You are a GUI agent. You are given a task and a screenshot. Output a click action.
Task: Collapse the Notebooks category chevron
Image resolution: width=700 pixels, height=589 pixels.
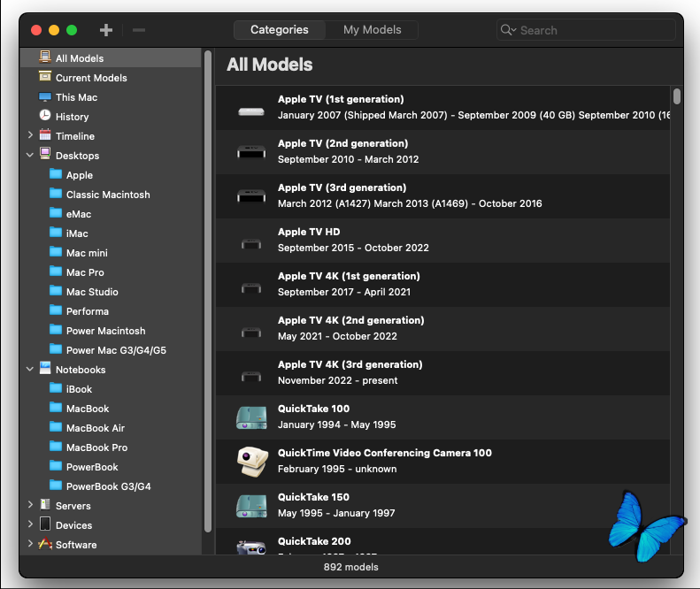[30, 369]
